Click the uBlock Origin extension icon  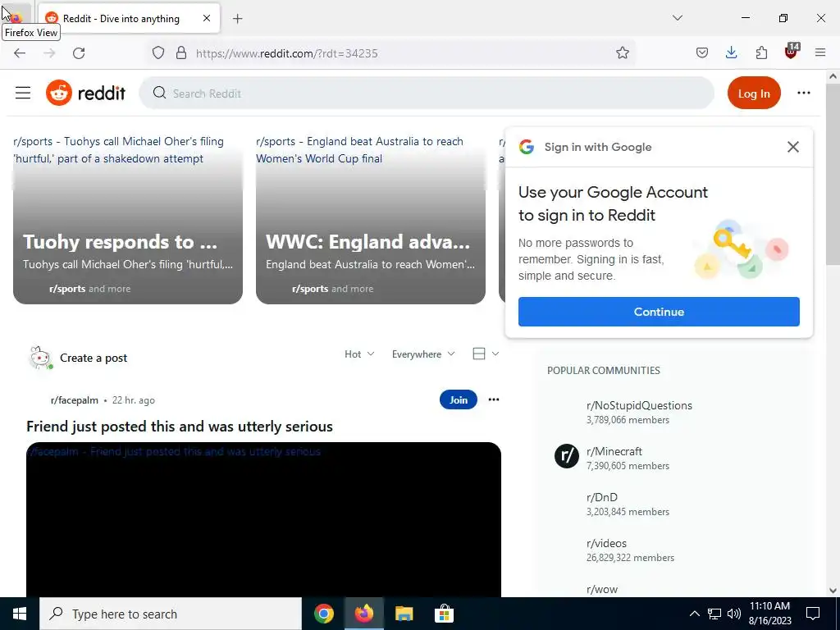click(792, 52)
